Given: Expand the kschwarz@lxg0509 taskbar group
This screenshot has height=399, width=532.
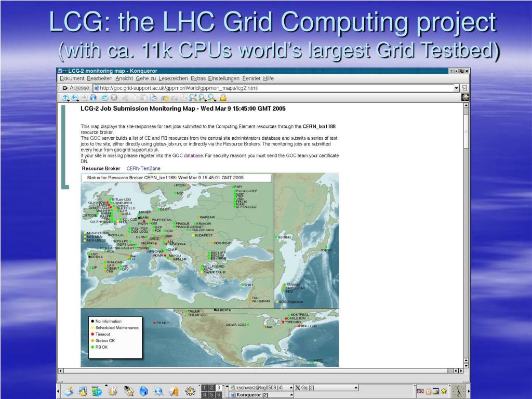Looking at the screenshot, I should (x=291, y=388).
